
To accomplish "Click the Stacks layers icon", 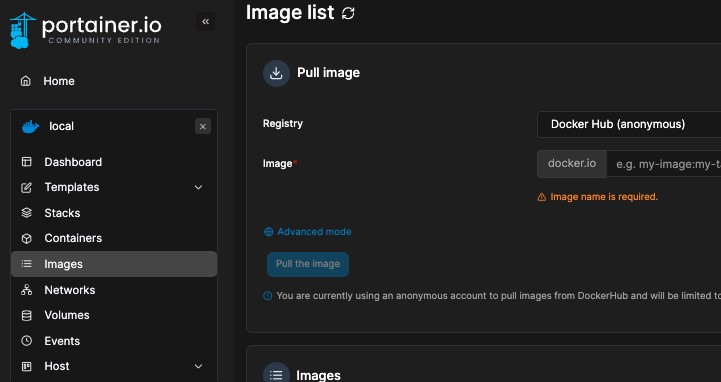I will pyautogui.click(x=27, y=213).
